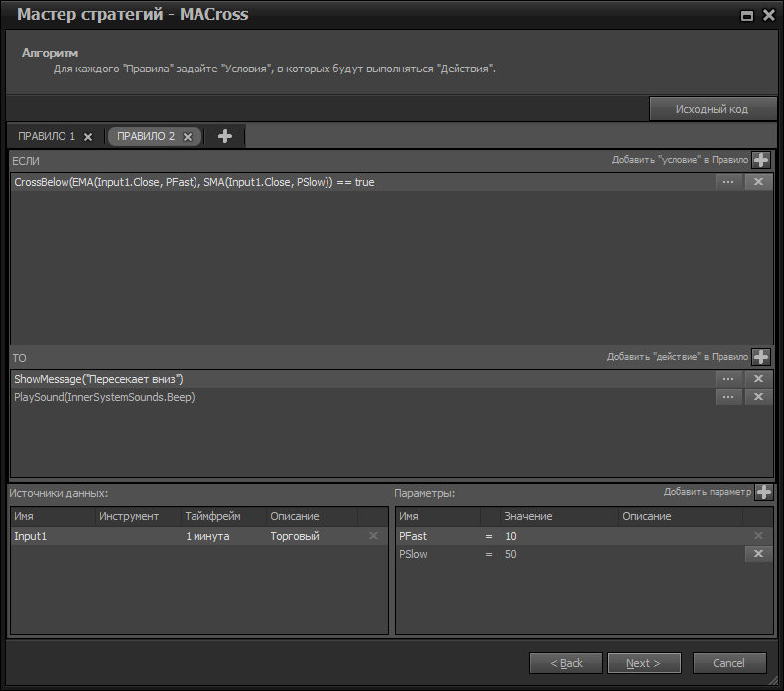784x691 pixels.
Task: Open the Исходный код source view
Action: click(x=712, y=109)
